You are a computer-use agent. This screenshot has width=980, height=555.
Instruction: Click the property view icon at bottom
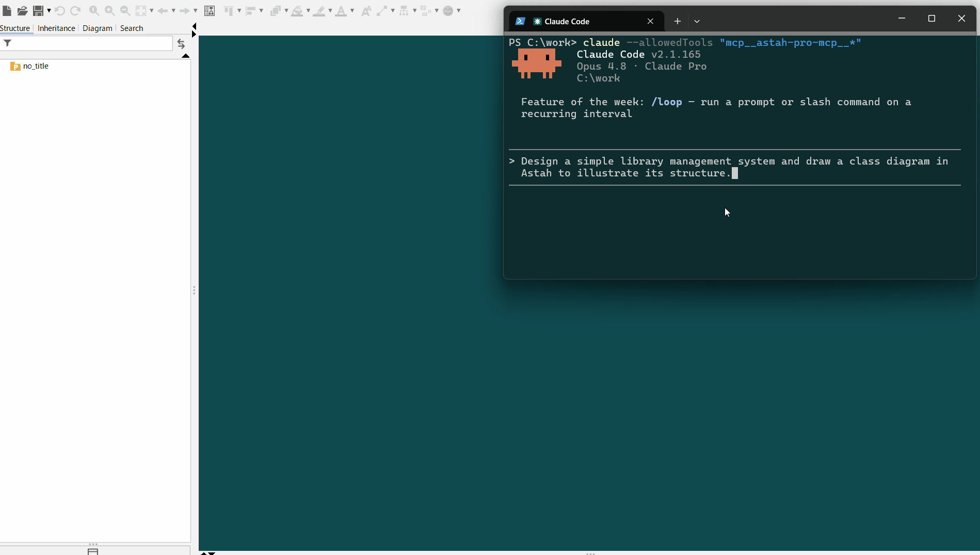point(93,551)
